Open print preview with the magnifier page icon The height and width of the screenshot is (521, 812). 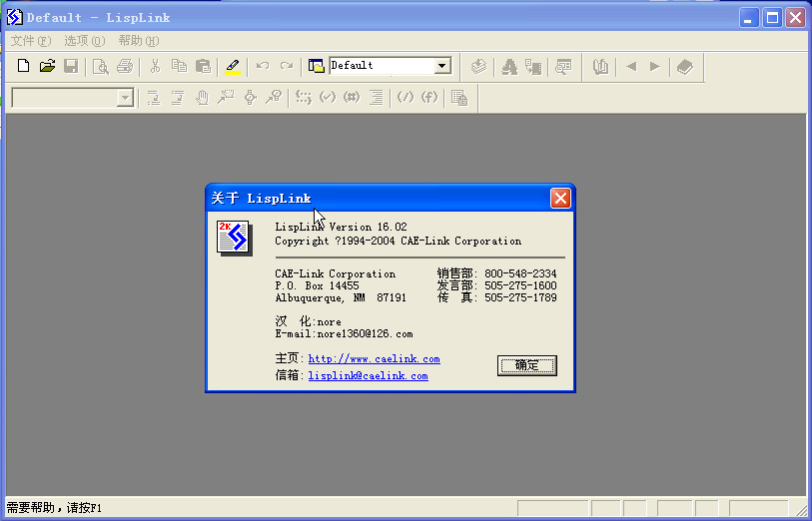click(101, 66)
